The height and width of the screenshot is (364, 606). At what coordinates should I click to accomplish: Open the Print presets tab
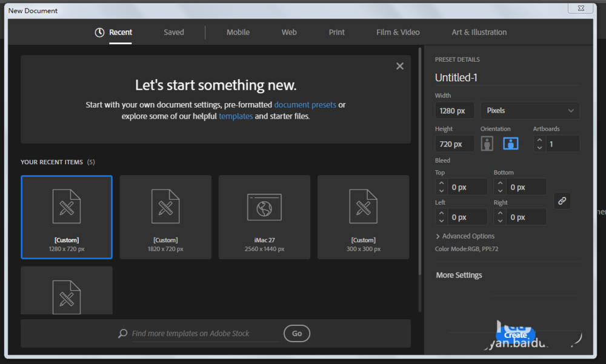(x=336, y=33)
